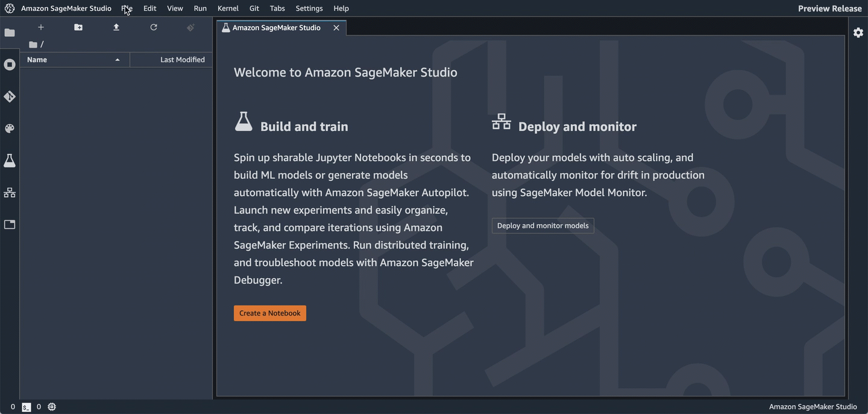Open the Kernel menu
This screenshot has height=414, width=868.
tap(228, 8)
